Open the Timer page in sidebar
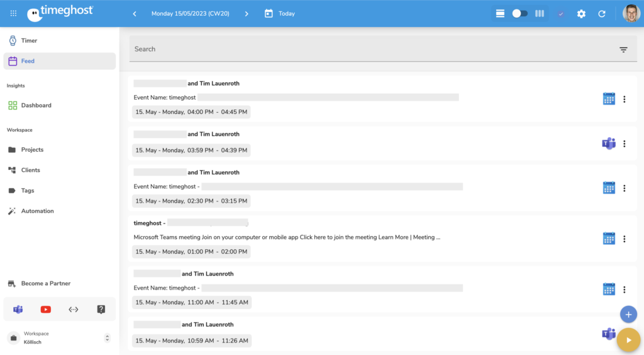Viewport: 644px width, 355px height. (x=29, y=40)
